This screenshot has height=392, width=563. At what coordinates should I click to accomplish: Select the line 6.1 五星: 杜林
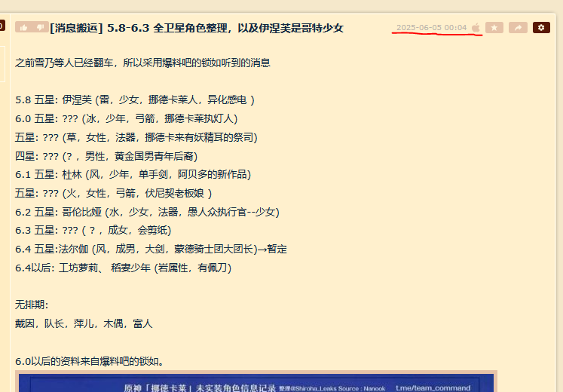pyautogui.click(x=133, y=174)
